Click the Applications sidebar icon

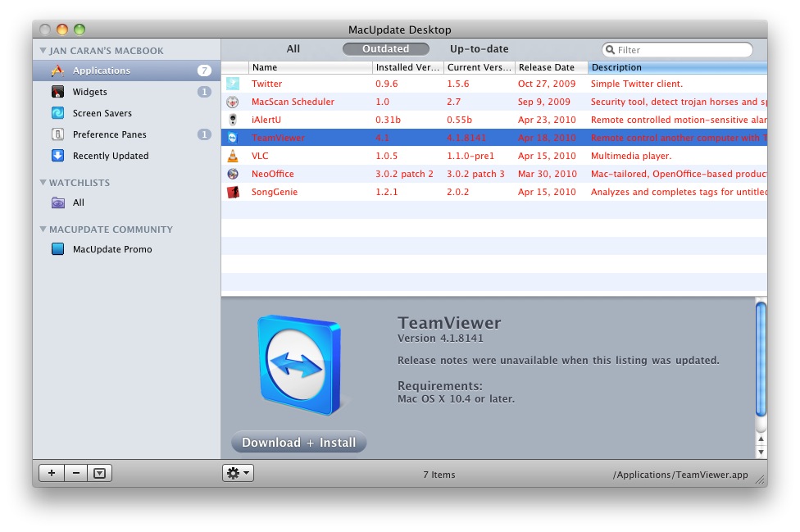pyautogui.click(x=57, y=70)
